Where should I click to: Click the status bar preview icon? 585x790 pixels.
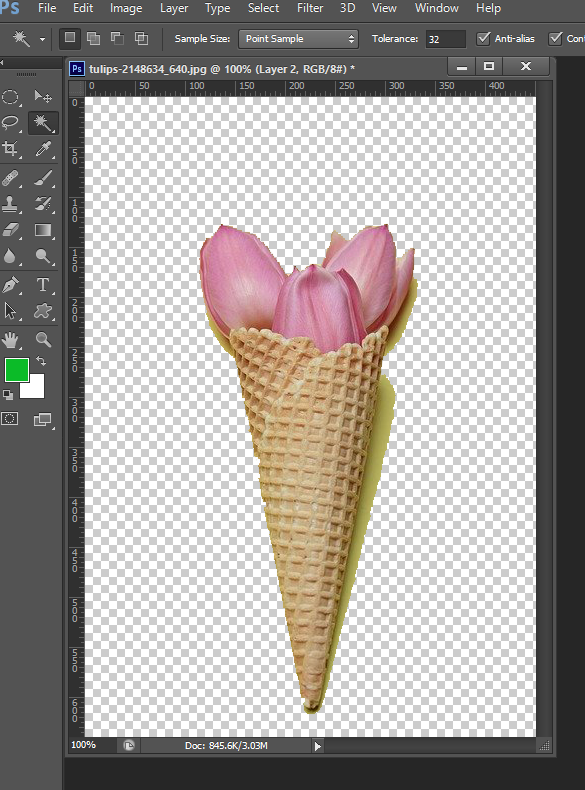[129, 746]
